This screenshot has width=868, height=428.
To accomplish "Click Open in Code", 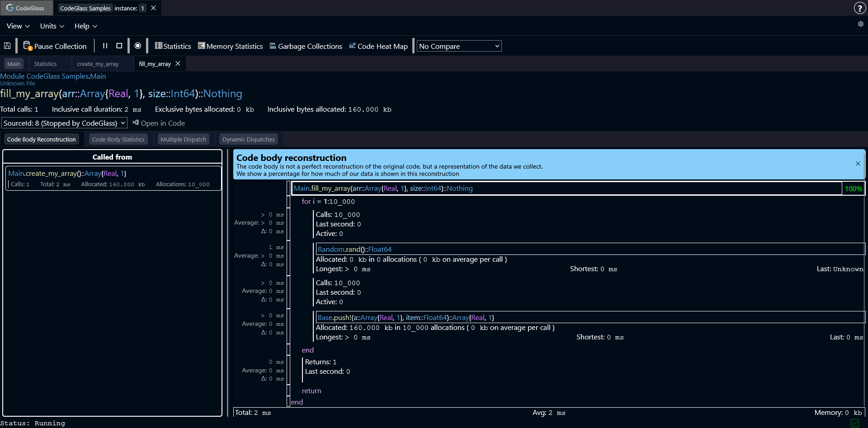I will [x=159, y=122].
